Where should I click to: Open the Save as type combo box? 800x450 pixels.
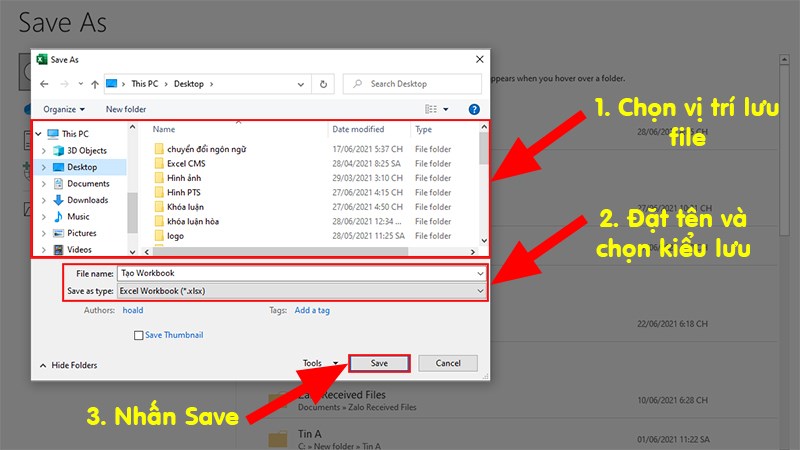click(x=302, y=291)
